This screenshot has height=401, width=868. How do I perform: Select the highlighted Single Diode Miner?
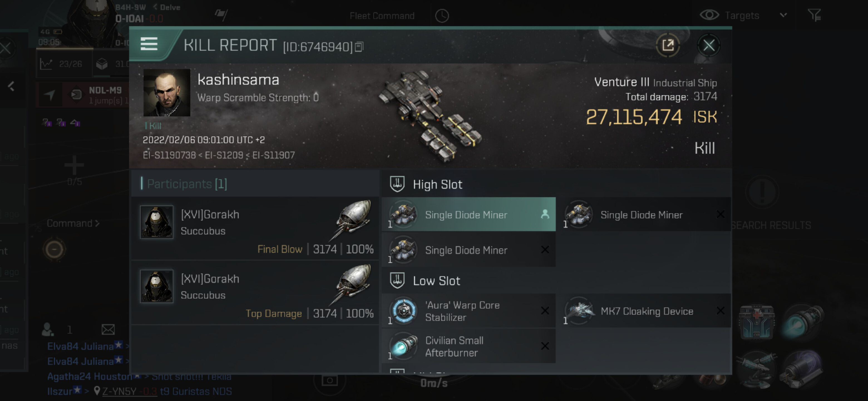[x=468, y=214]
